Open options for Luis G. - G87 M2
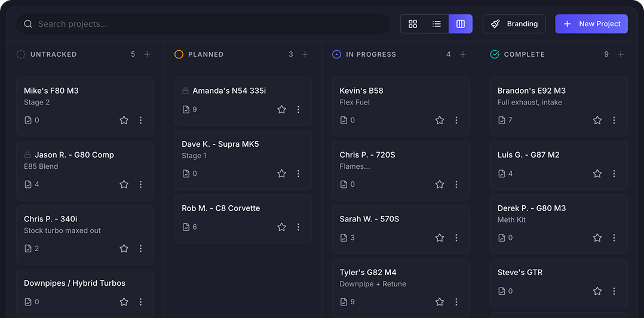 [614, 174]
